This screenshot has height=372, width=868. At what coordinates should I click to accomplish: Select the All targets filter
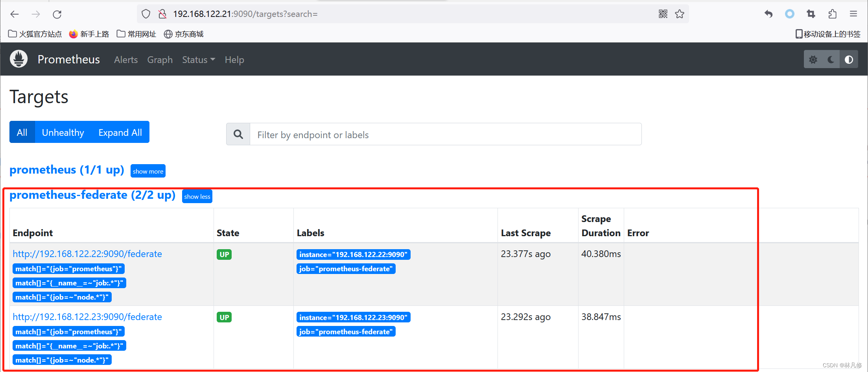coord(22,132)
